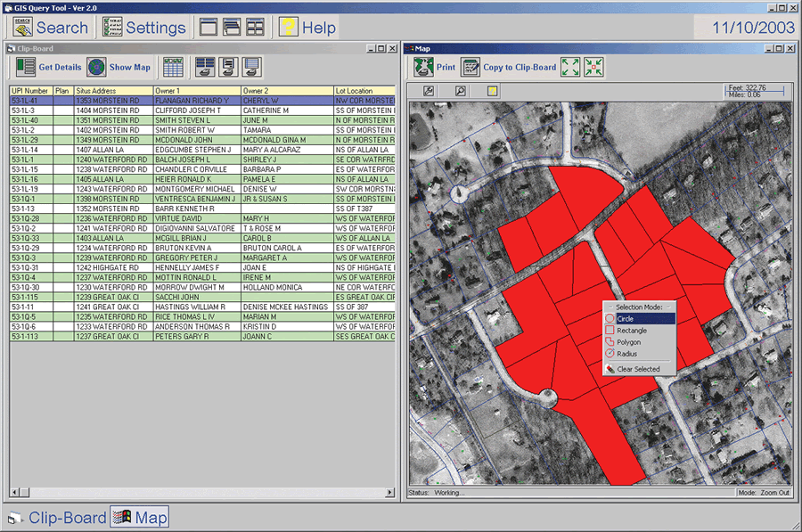Select row with UPI 53-1L-41

click(x=202, y=101)
